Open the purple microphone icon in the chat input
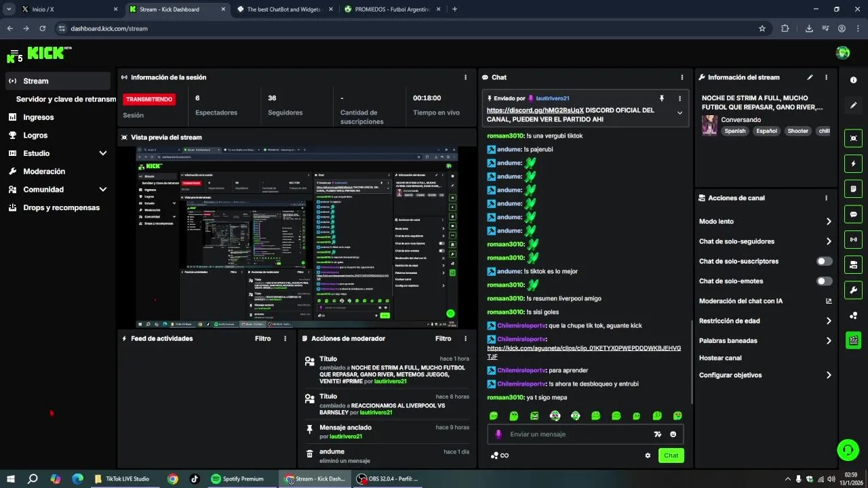 click(498, 434)
